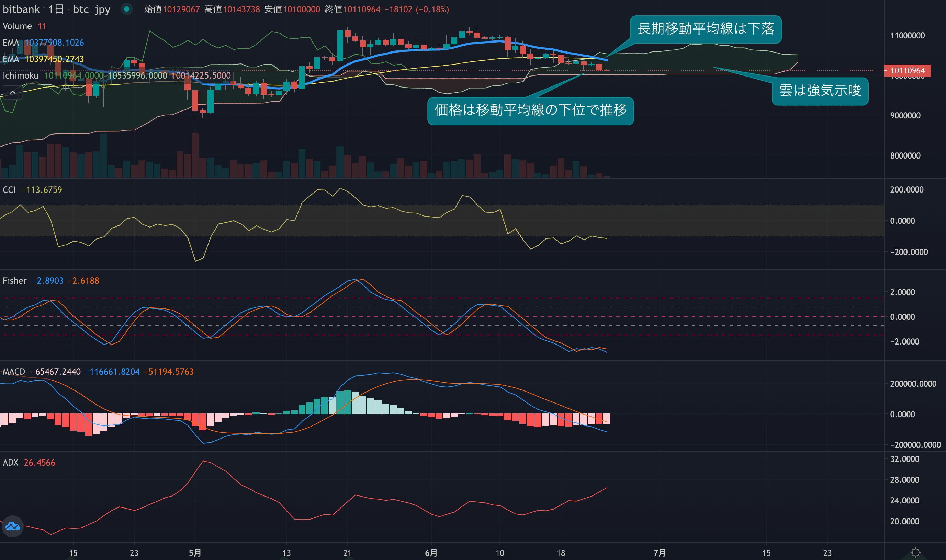Viewport: 946px width, 560px height.
Task: Click the 11000000 price scale value
Action: click(x=907, y=35)
